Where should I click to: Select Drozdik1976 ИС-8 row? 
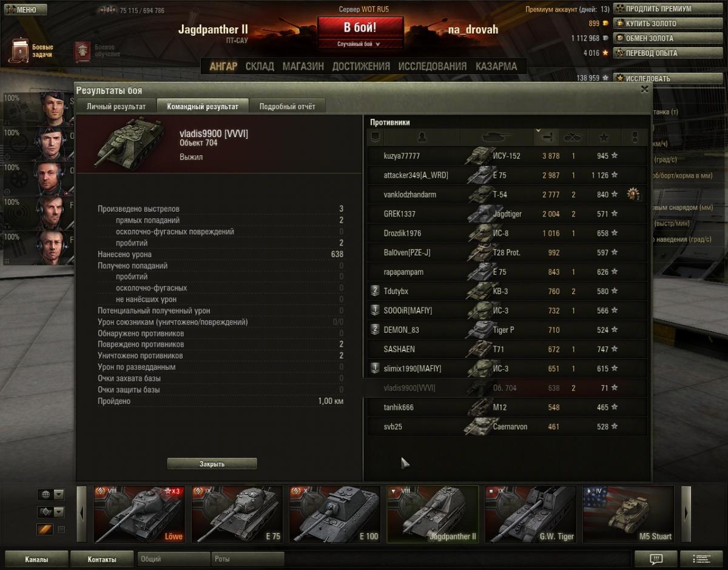pos(507,233)
